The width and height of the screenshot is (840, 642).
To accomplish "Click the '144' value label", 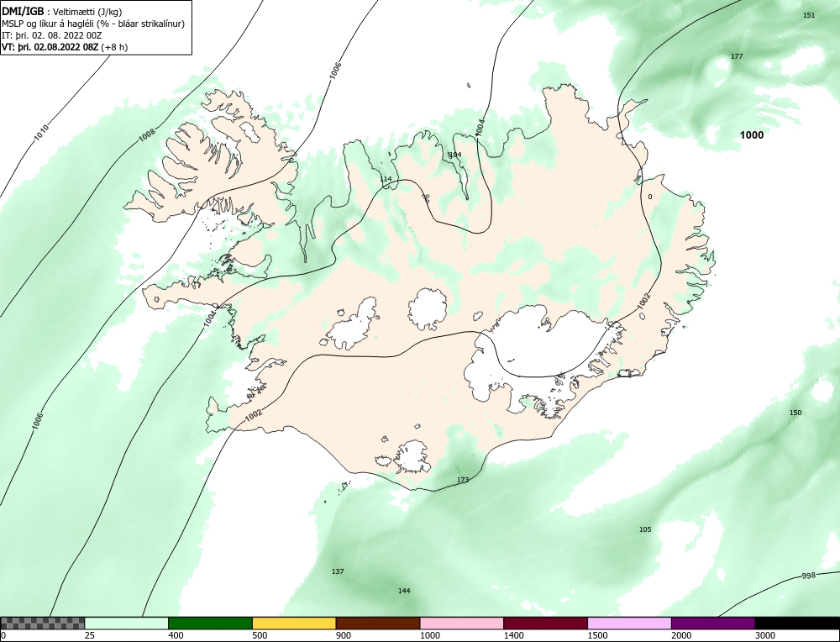I will click(404, 591).
